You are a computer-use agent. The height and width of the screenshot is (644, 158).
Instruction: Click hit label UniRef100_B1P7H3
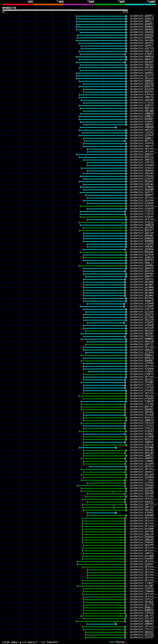(142, 92)
